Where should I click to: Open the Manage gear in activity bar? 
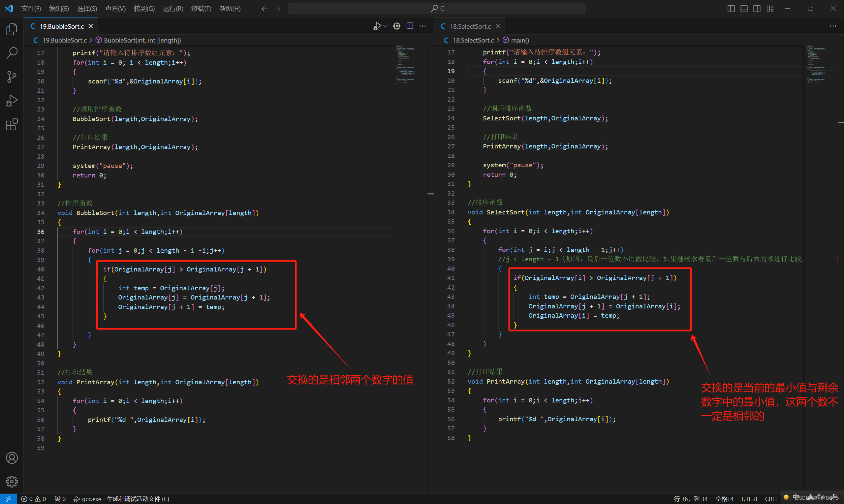point(12,481)
